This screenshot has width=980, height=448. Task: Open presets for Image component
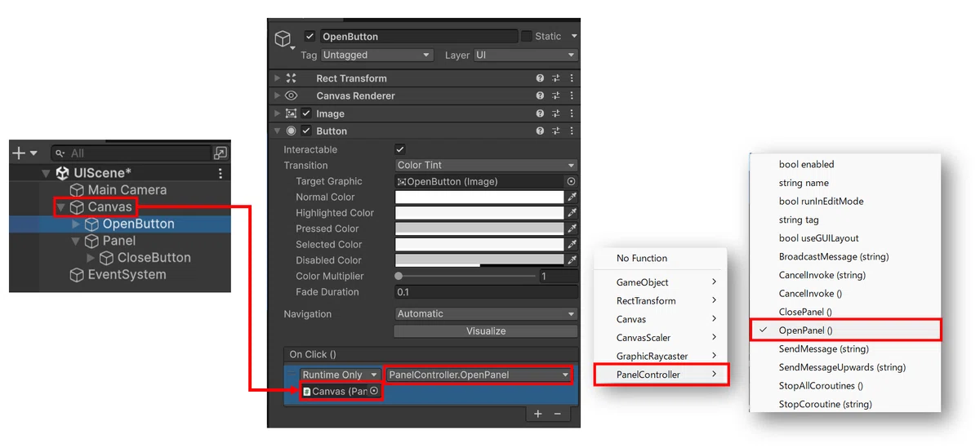[556, 113]
